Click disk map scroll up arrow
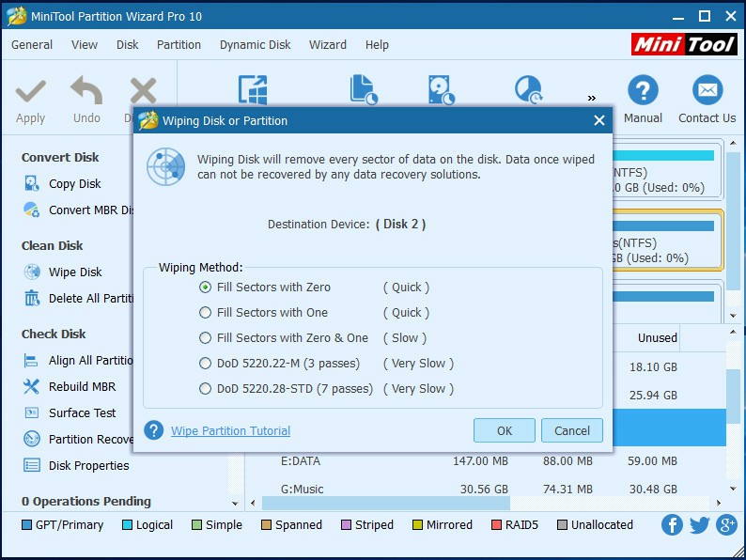Image resolution: width=746 pixels, height=560 pixels. [733, 143]
